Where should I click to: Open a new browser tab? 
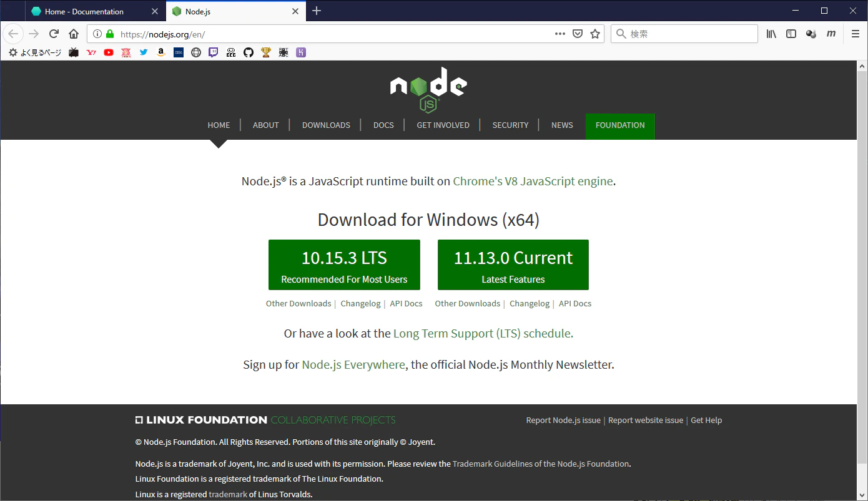tap(317, 11)
